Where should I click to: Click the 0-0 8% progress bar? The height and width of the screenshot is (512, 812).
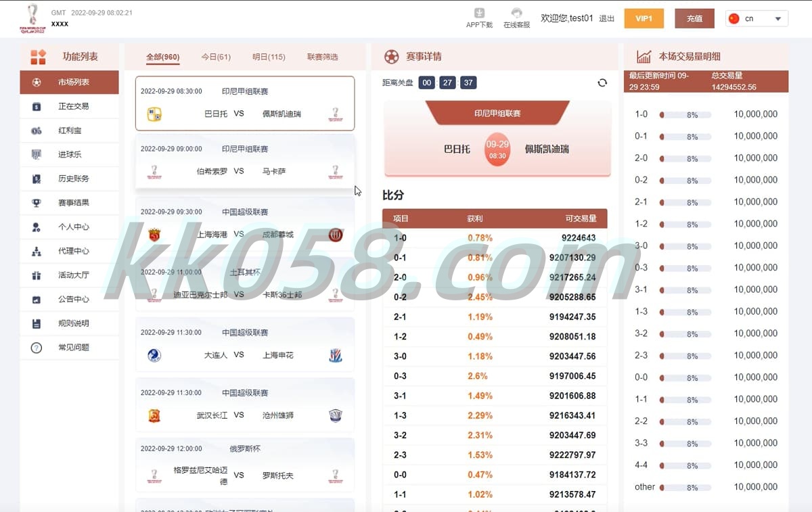pos(685,378)
